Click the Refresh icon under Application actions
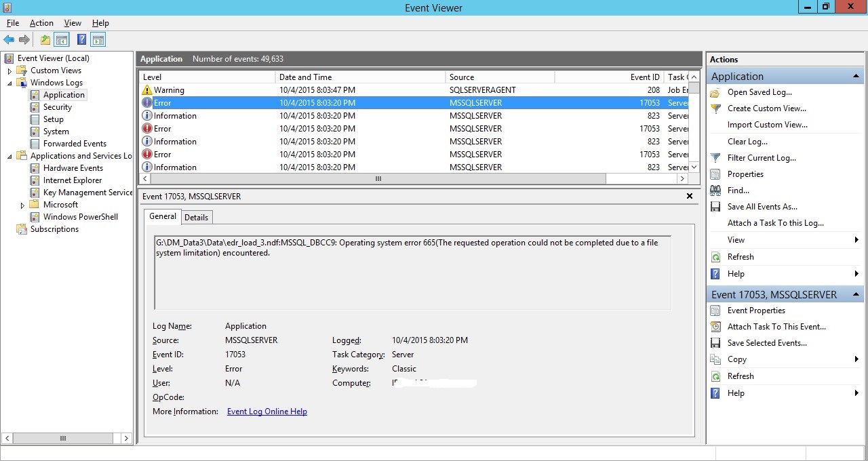Image resolution: width=868 pixels, height=461 pixels. [717, 256]
